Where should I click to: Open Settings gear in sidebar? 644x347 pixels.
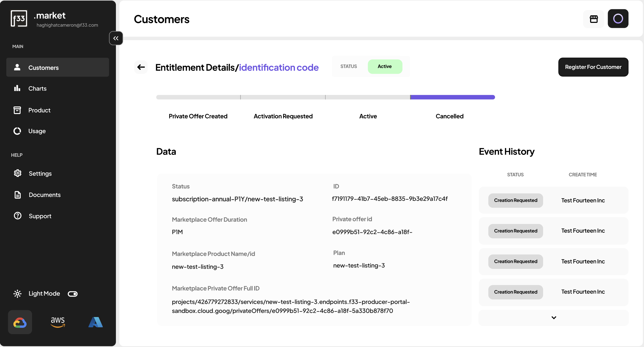coord(40,173)
